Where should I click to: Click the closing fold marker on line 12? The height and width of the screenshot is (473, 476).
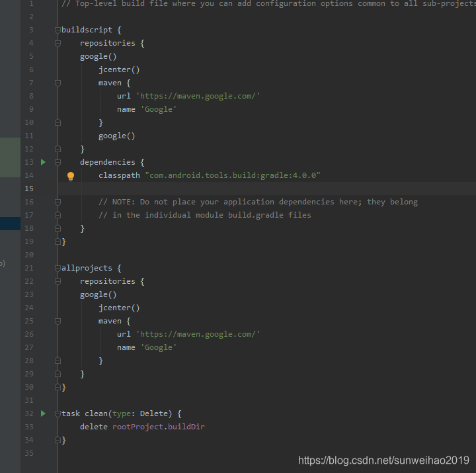[x=58, y=149]
